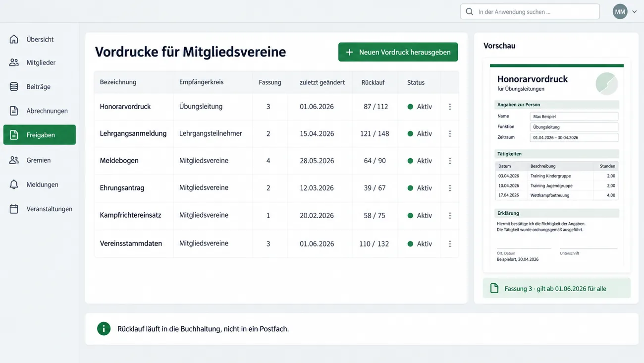Sort by Status column header

pyautogui.click(x=416, y=82)
